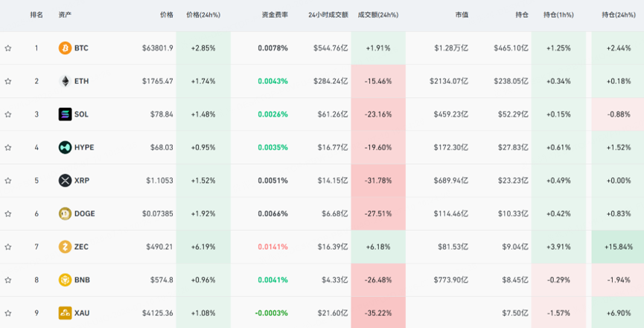Sort by 持仓(1h%) column header
The image size is (644, 328).
click(558, 15)
